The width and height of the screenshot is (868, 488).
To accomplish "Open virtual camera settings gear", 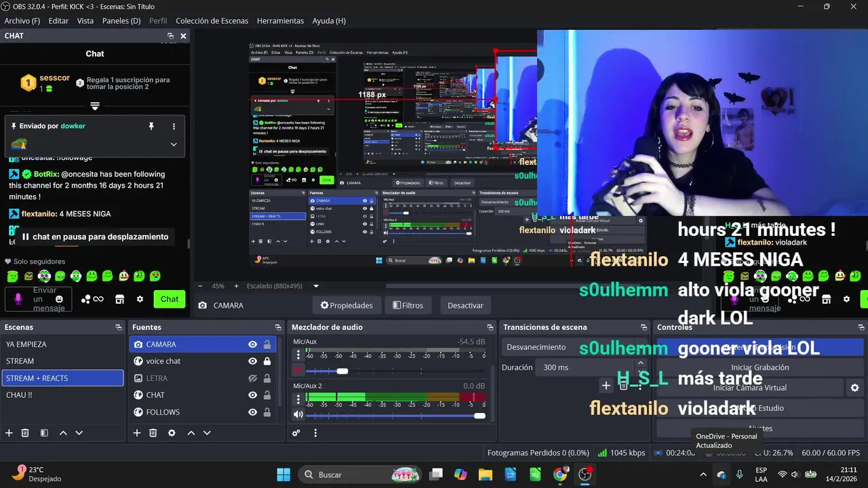I will 854,388.
